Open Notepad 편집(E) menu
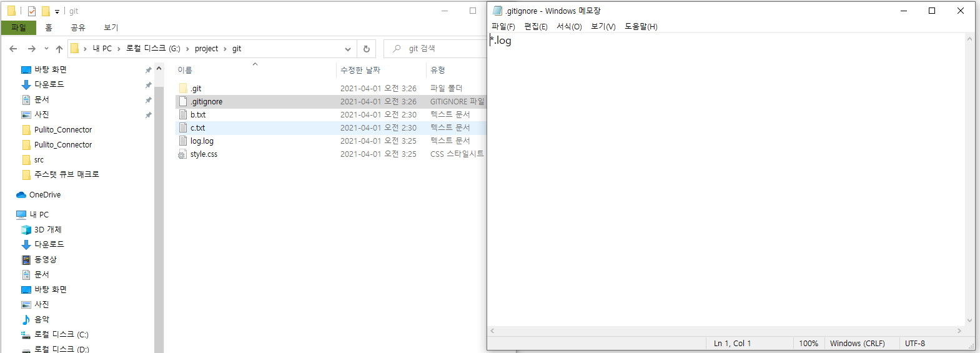 point(536,26)
